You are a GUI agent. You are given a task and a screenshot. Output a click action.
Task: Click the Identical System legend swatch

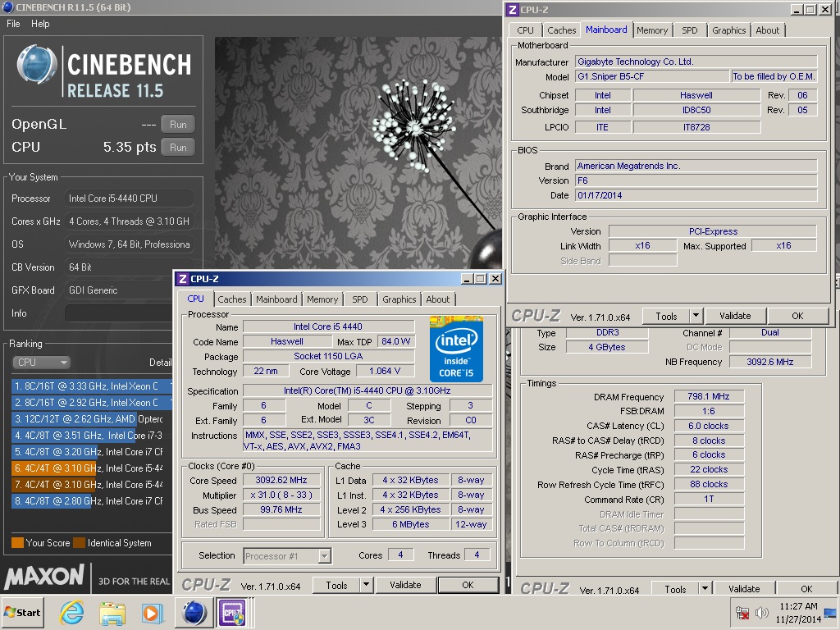(x=80, y=543)
